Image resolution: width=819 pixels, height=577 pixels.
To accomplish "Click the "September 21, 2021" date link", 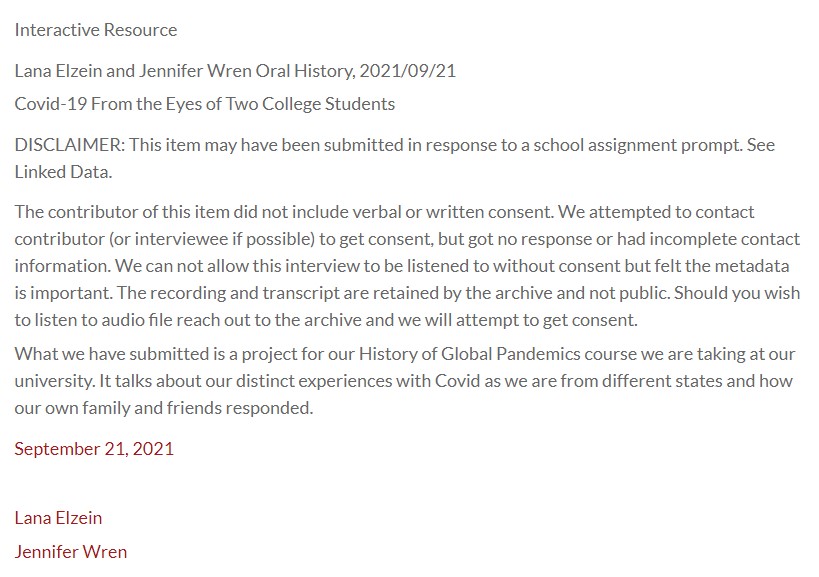I will pyautogui.click(x=94, y=449).
